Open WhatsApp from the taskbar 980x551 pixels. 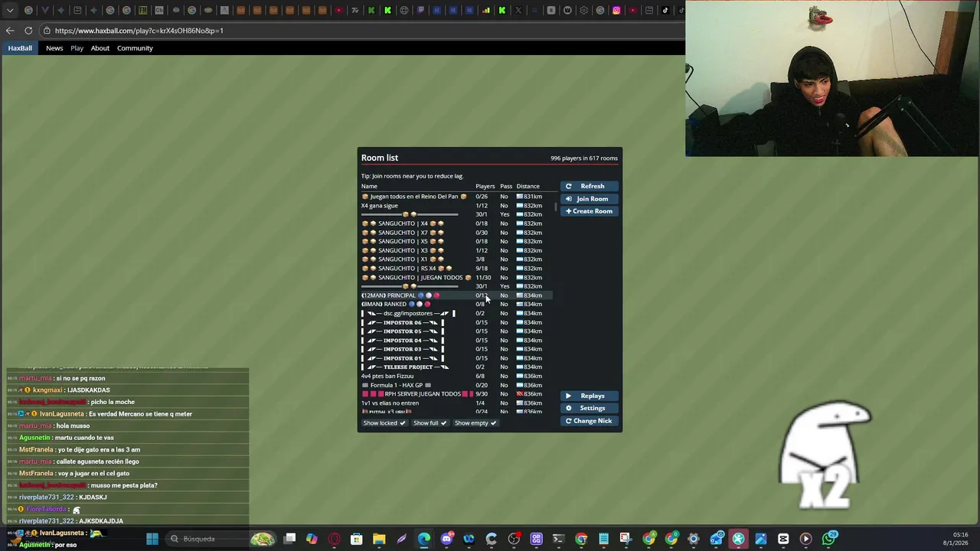point(828,539)
